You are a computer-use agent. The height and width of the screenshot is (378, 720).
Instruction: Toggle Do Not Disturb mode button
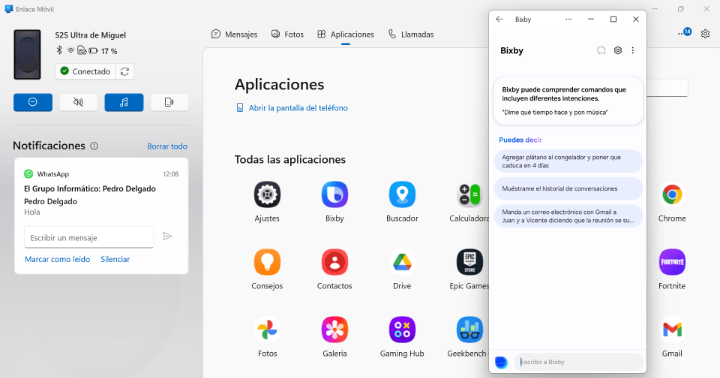pos(33,102)
